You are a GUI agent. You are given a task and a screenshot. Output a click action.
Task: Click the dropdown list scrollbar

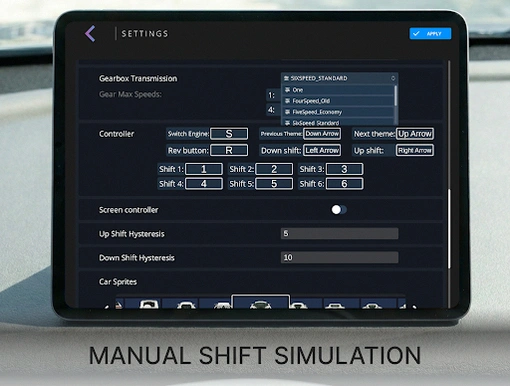pos(396,96)
